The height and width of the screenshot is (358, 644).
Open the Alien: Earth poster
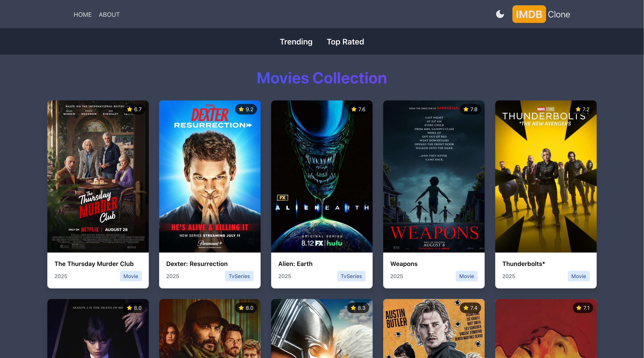tap(322, 177)
